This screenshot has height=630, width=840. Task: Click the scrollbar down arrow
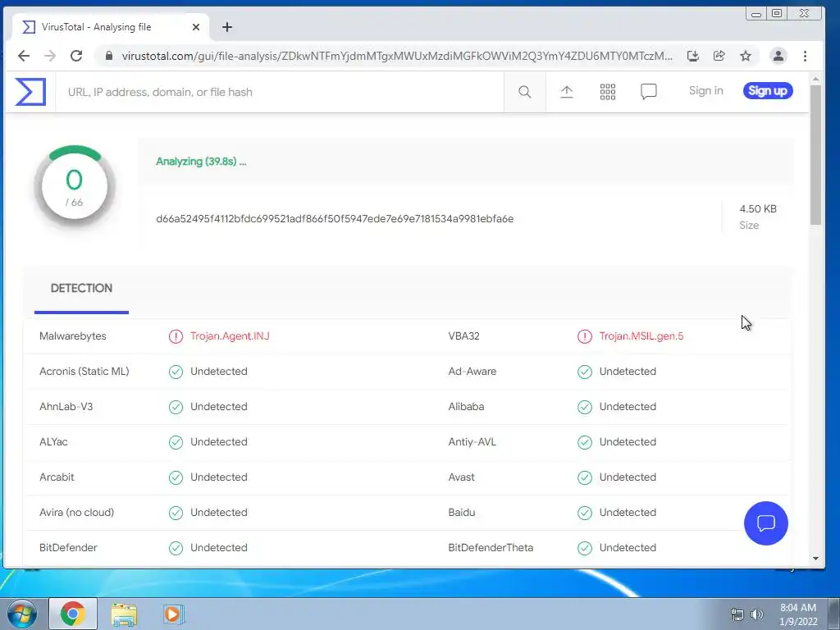pyautogui.click(x=815, y=558)
